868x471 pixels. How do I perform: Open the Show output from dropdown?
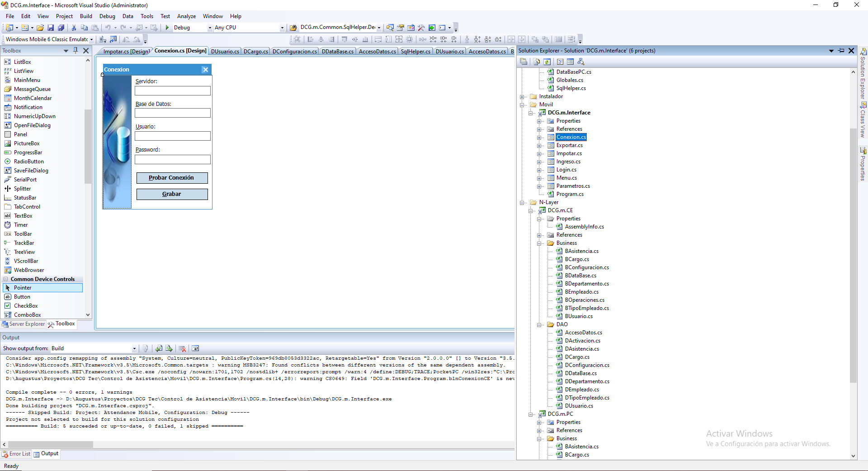134,348
